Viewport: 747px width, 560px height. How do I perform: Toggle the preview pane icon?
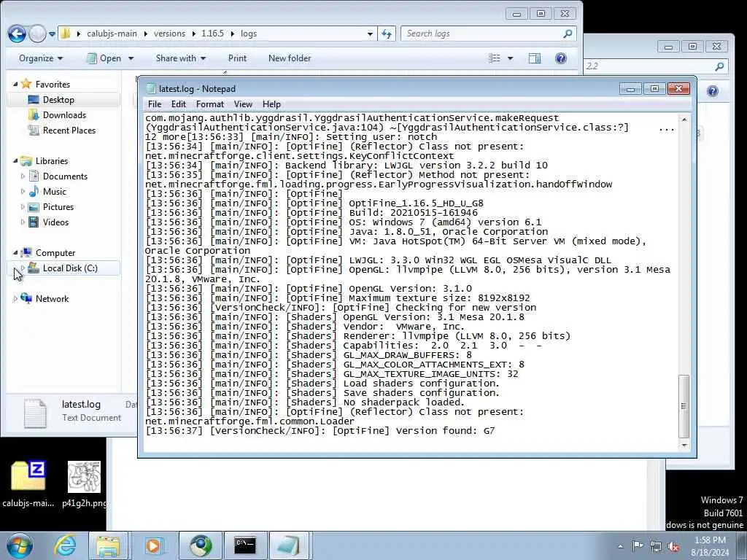(535, 58)
